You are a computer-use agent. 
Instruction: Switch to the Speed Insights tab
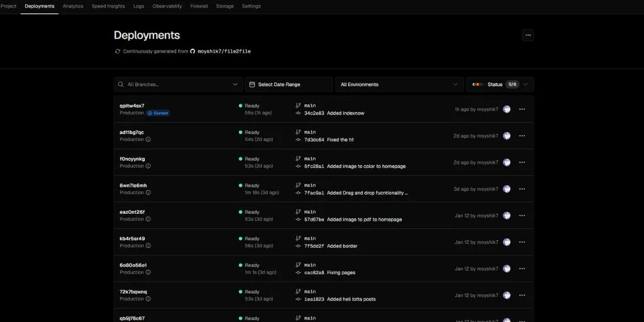(x=108, y=6)
